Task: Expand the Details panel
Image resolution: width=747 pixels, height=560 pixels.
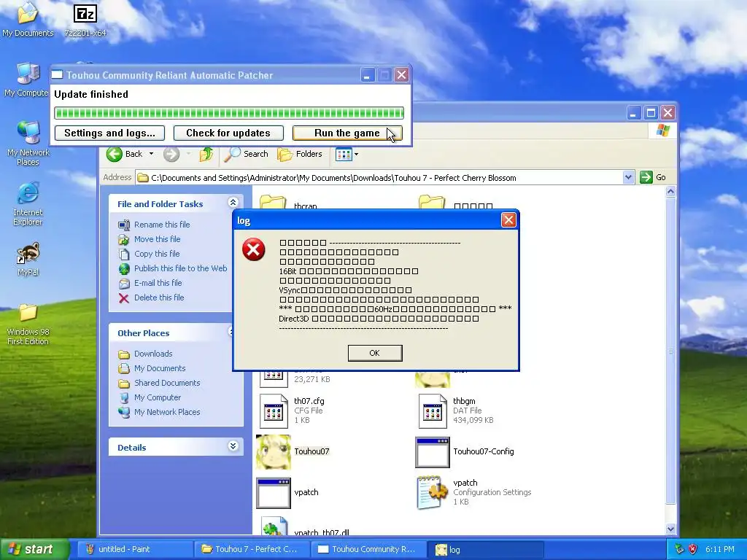Action: point(233,446)
